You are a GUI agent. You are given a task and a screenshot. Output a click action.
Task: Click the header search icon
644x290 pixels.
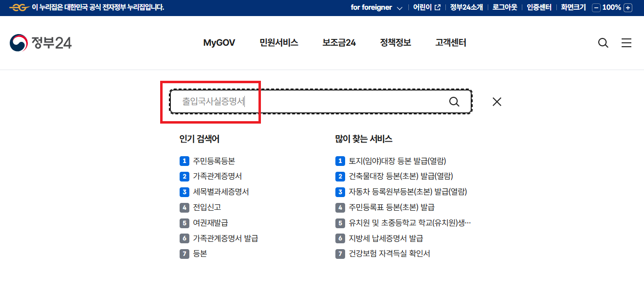(603, 43)
